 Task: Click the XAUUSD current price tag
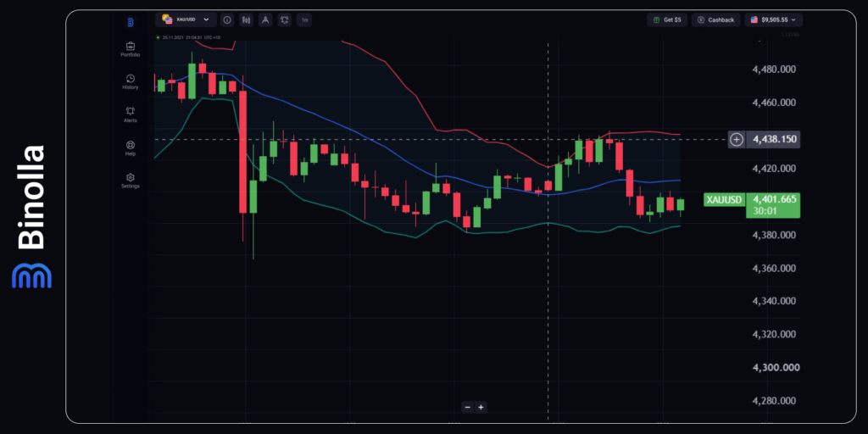point(724,200)
